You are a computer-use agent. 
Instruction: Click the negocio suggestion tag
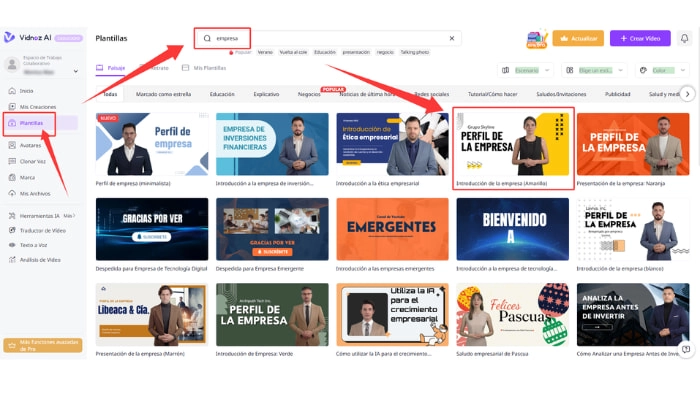tap(385, 52)
